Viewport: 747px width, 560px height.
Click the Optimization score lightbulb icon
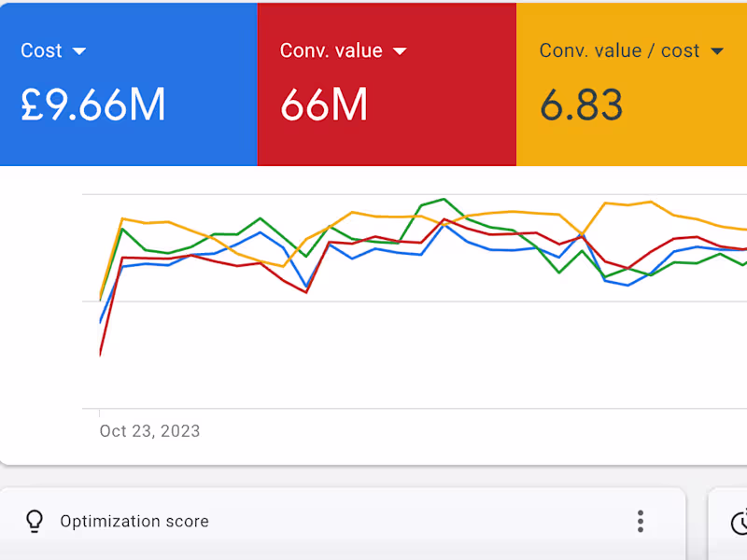click(34, 521)
